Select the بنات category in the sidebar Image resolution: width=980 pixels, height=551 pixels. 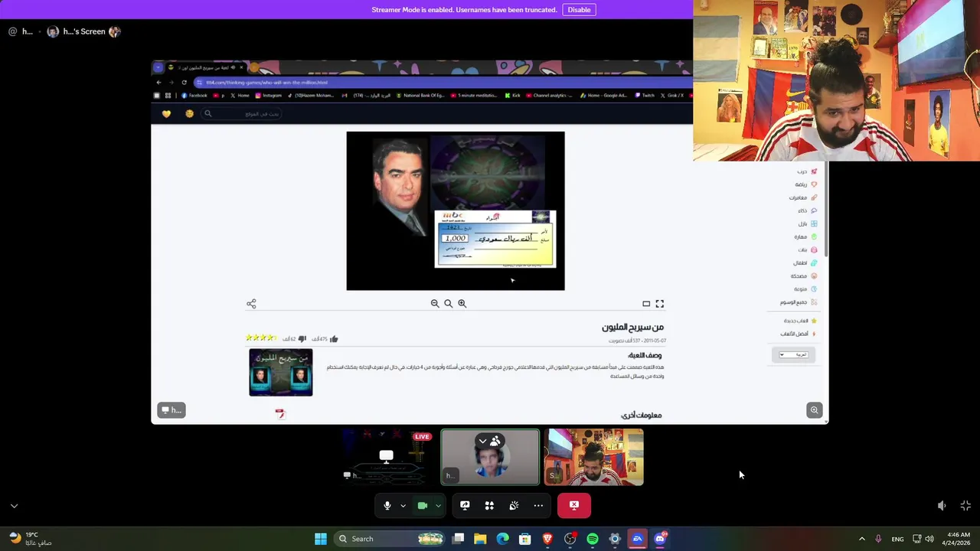coord(808,249)
